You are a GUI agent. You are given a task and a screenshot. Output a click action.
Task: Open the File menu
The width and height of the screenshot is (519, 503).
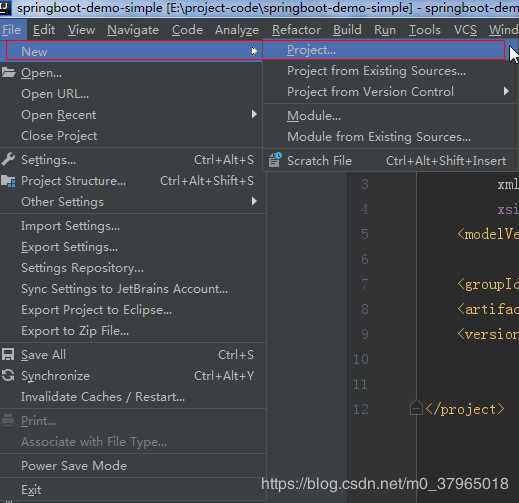point(12,30)
